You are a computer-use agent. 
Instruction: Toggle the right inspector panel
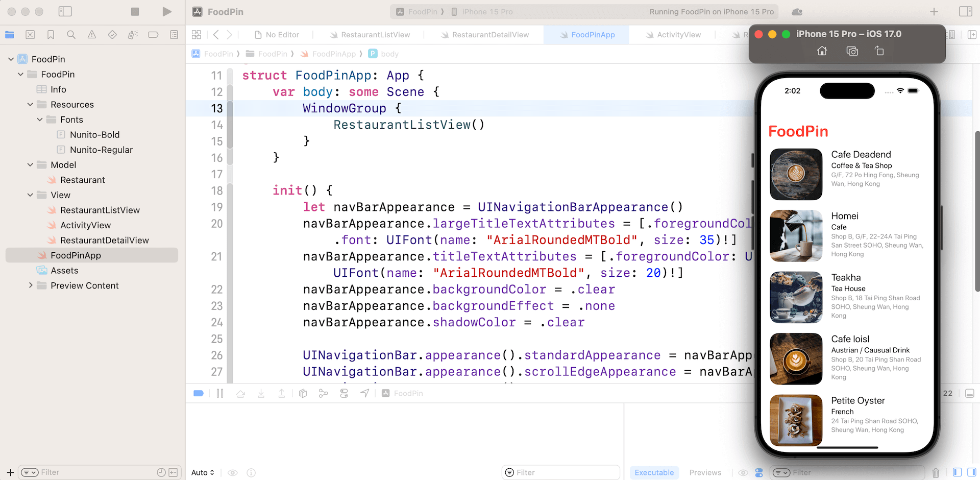tap(965, 12)
